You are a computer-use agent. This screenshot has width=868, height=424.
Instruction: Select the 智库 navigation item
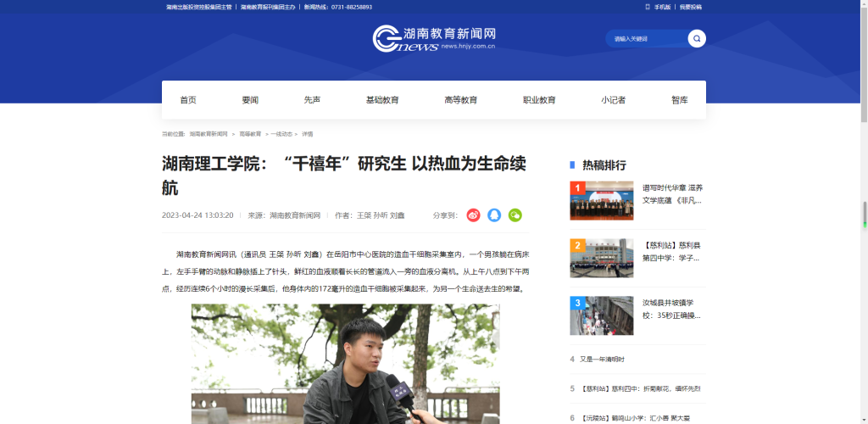click(x=680, y=100)
